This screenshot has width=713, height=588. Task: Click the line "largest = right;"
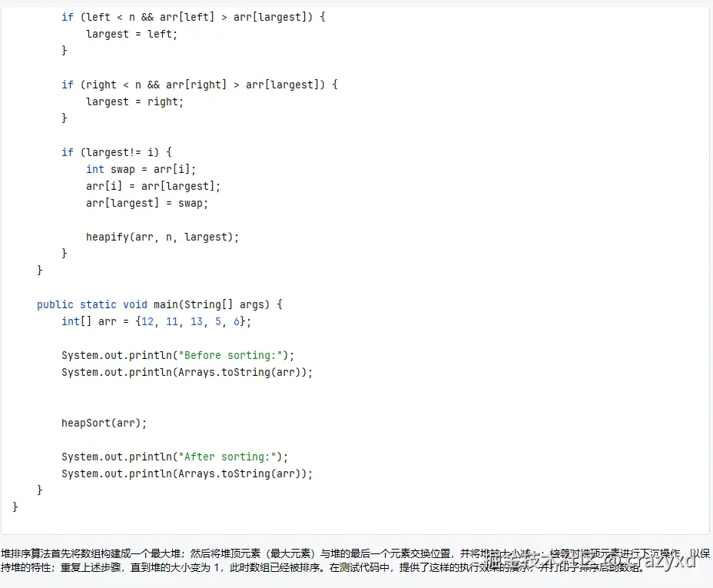point(134,101)
